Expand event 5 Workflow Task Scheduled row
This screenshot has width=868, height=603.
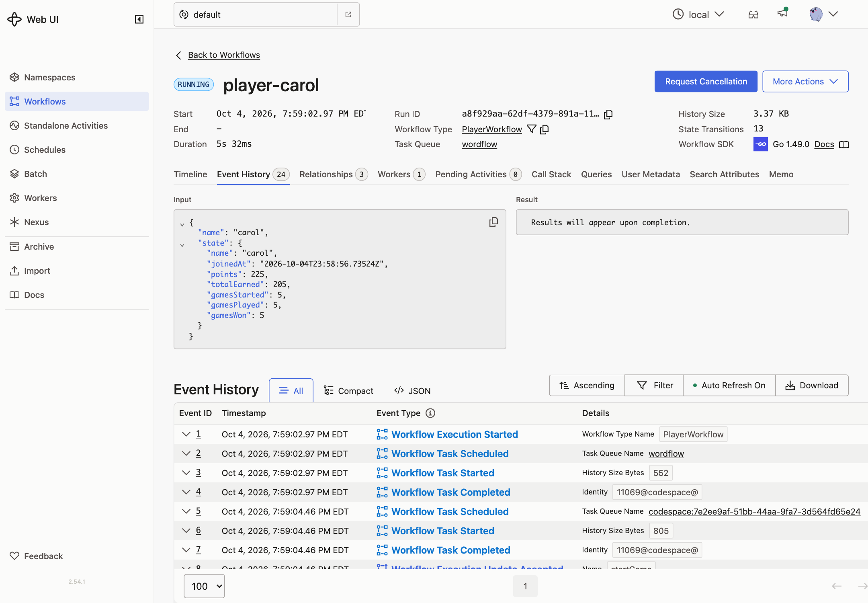pos(186,511)
